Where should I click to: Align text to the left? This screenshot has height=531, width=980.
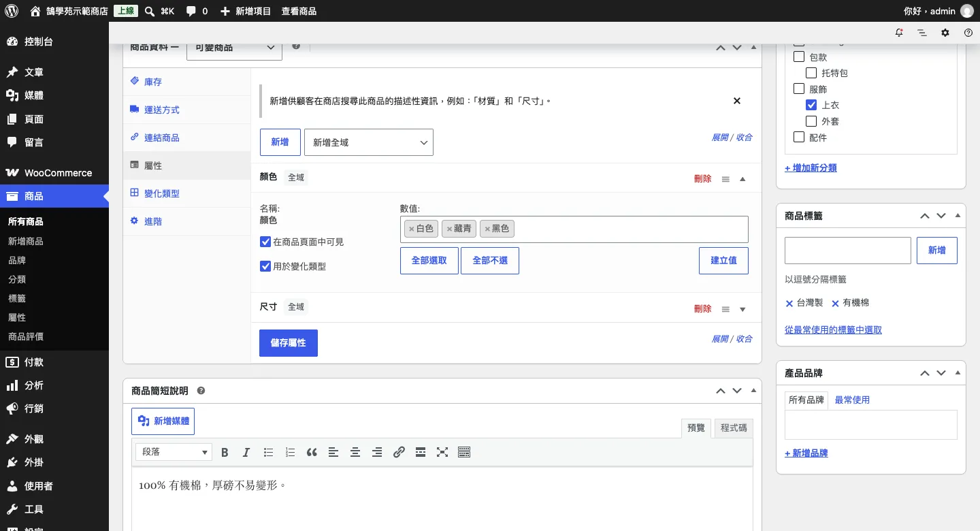pyautogui.click(x=333, y=452)
